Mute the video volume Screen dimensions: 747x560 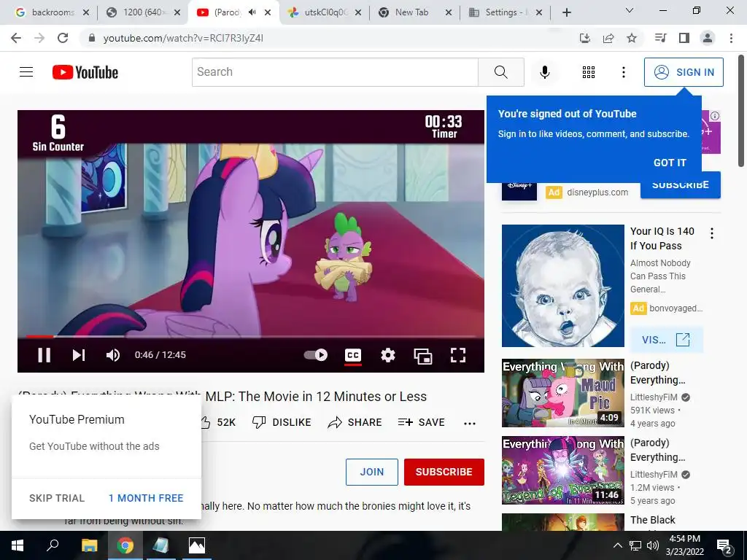pos(113,355)
